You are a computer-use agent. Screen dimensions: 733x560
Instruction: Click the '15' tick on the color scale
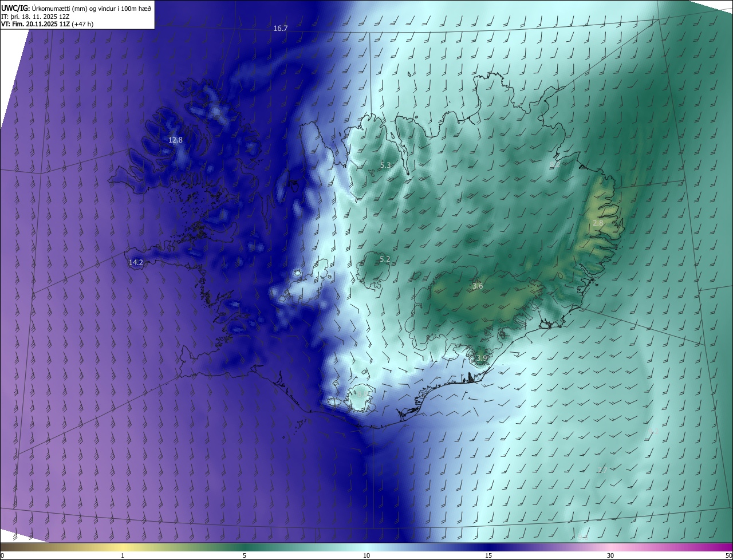[488, 555]
